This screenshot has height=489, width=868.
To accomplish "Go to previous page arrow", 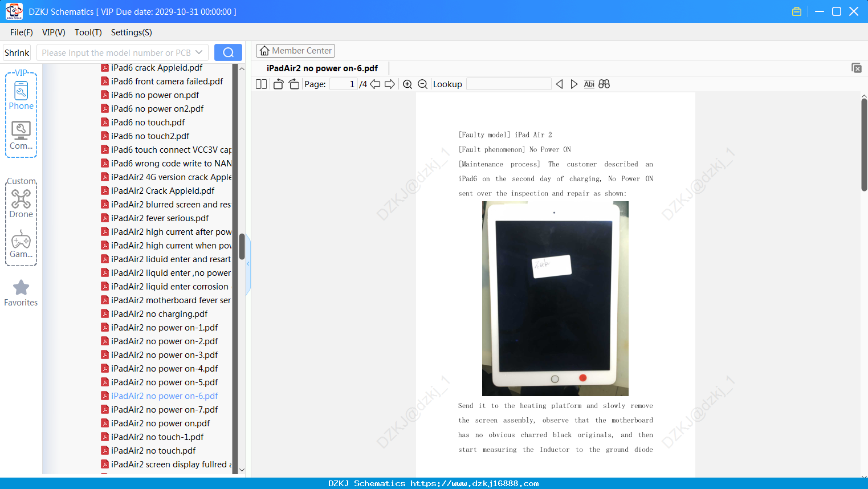I will coord(375,84).
